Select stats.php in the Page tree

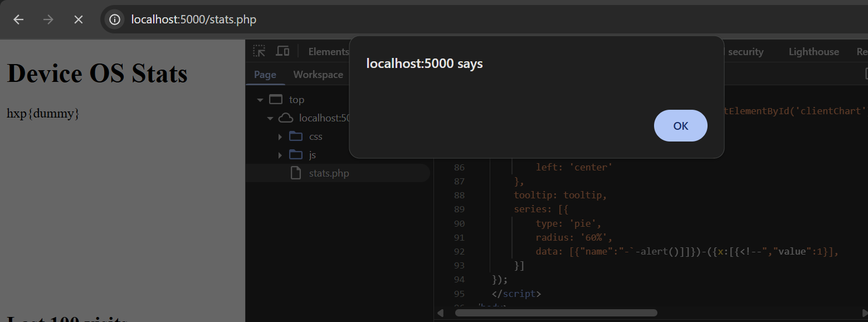(x=329, y=173)
